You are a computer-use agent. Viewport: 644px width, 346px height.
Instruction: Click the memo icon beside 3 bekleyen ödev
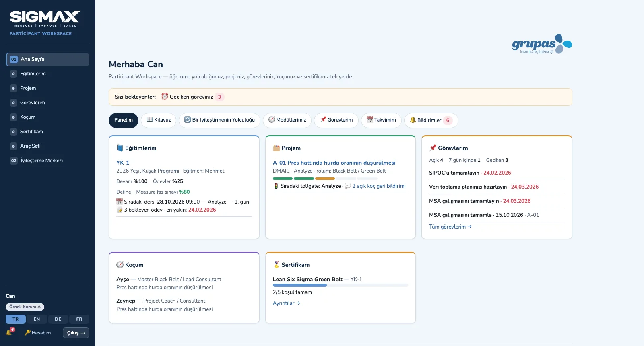tap(120, 210)
